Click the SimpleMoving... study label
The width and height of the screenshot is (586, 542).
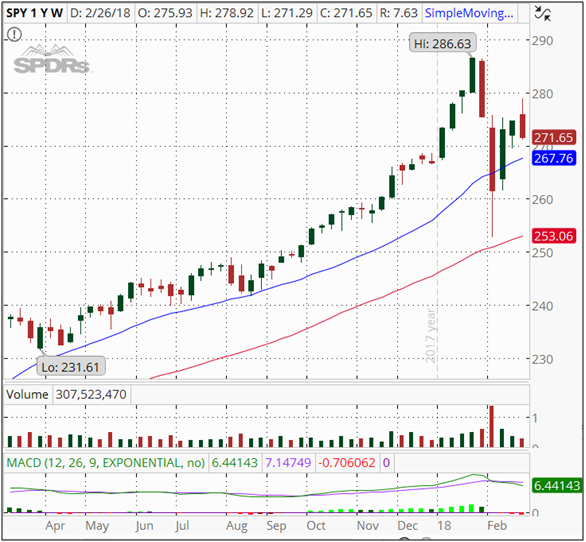[x=469, y=13]
